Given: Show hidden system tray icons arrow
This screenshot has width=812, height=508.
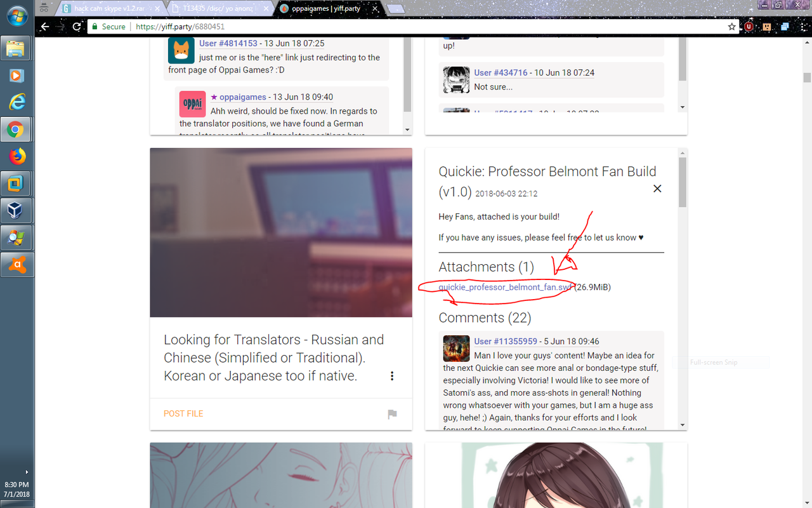Looking at the screenshot, I should [27, 472].
